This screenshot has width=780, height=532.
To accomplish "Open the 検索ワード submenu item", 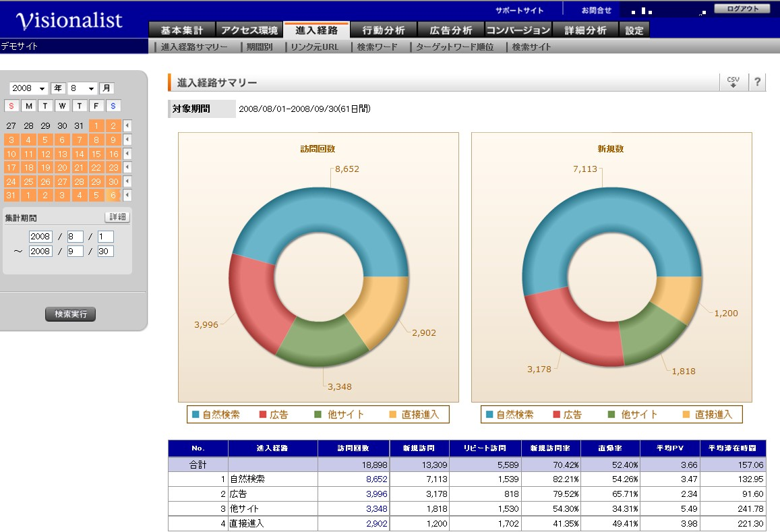I will pos(377,47).
